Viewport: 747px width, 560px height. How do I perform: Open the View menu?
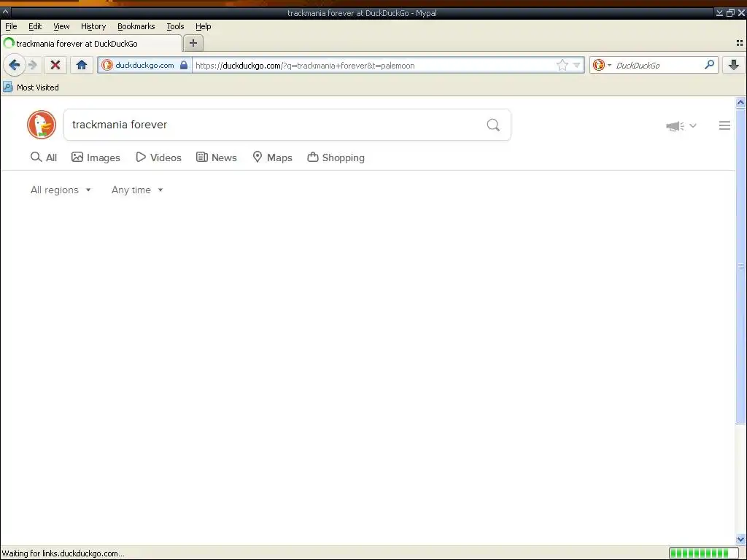(61, 26)
